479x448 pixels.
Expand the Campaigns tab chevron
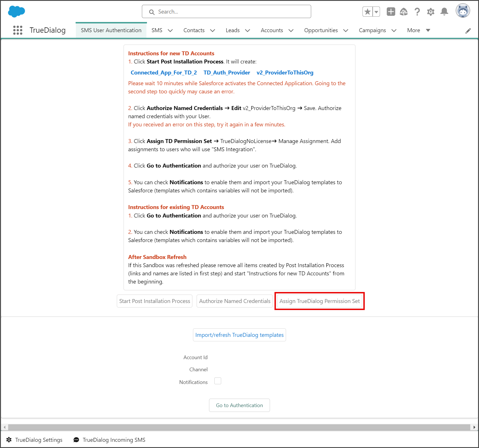point(394,30)
